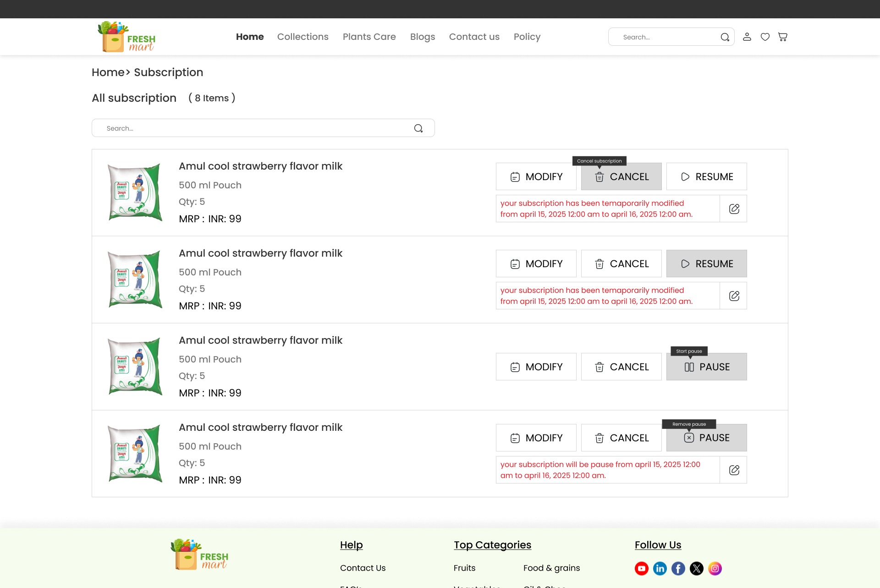Screen dimensions: 880x588
Task: Click the second subscription's milk pouch image
Action: click(135, 280)
